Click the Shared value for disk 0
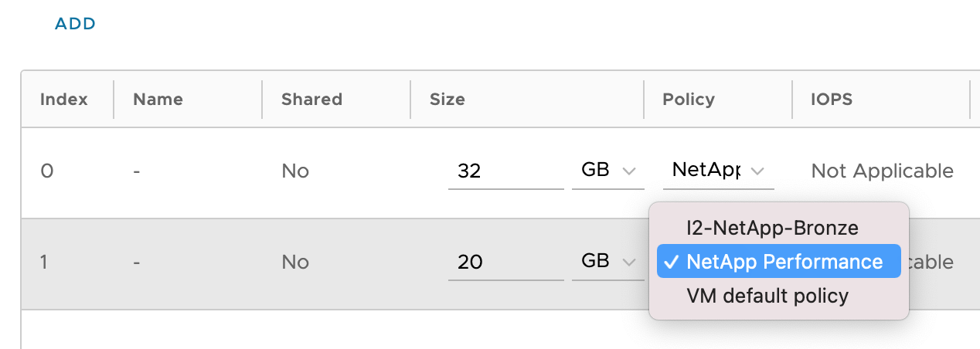Screen dimensions: 980x349 (295, 171)
